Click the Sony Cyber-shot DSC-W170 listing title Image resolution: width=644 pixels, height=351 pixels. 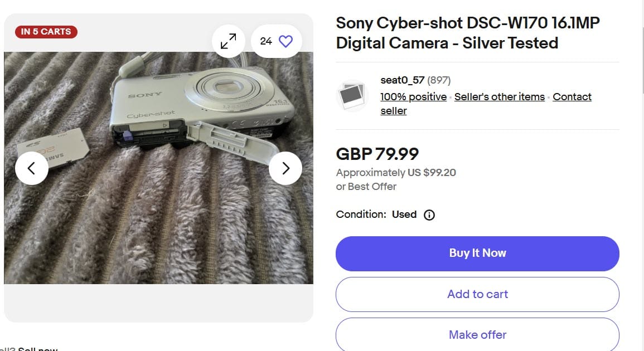(x=467, y=33)
